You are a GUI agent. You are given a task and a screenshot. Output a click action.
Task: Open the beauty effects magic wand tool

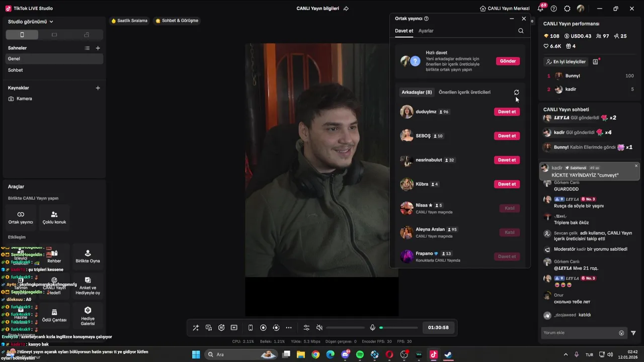pos(196,327)
